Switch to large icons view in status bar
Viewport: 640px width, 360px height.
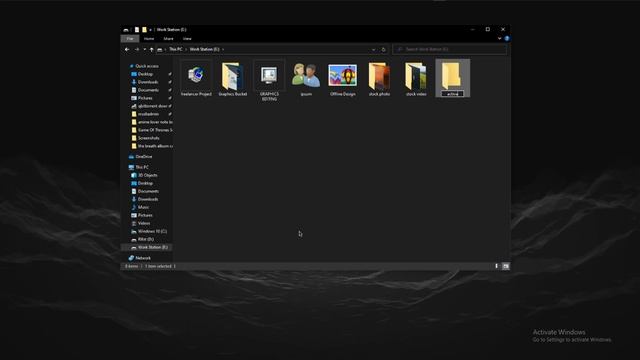coord(506,266)
